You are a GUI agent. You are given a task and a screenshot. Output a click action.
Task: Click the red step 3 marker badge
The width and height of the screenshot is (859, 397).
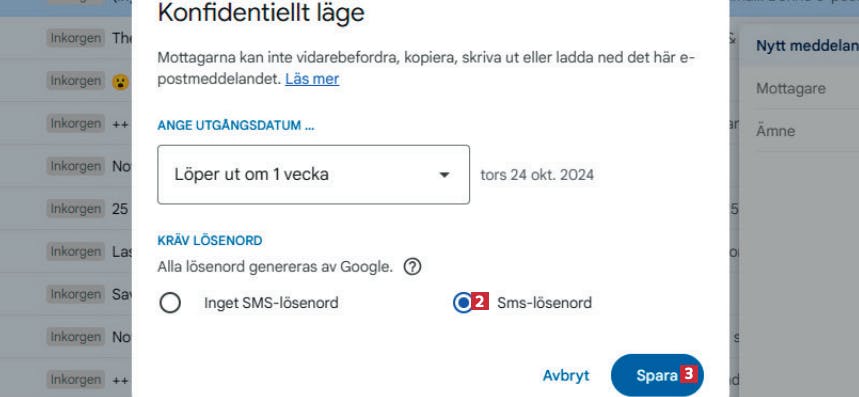click(689, 374)
